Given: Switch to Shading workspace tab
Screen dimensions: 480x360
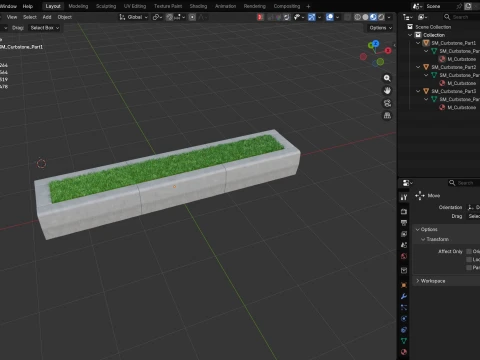Looking at the screenshot, I should 198,6.
